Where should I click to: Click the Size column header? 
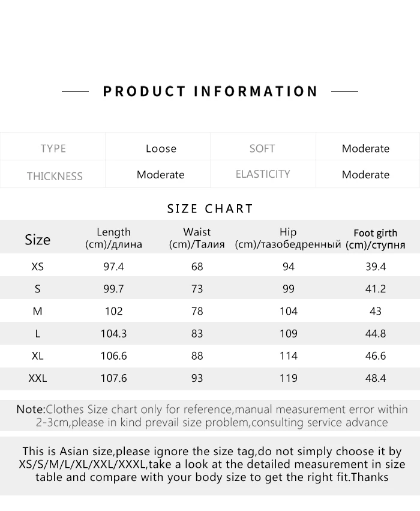(37, 240)
